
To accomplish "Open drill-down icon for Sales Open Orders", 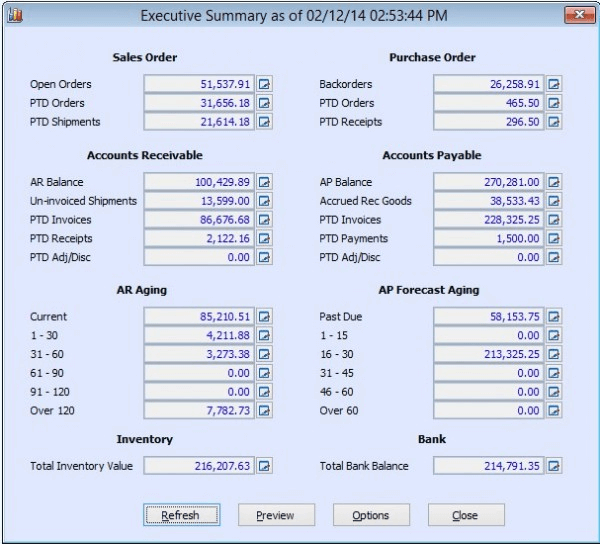I will tap(264, 84).
